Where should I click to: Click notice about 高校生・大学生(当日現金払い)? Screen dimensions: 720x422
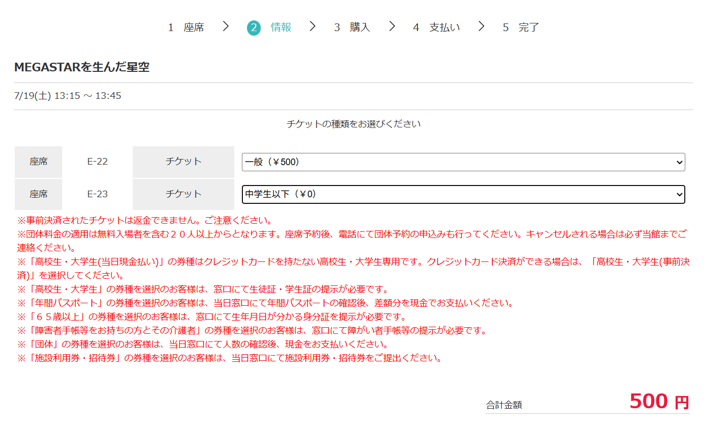tap(354, 269)
